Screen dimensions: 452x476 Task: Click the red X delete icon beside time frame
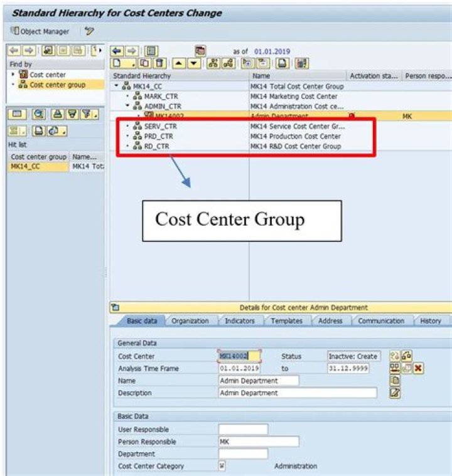[x=418, y=368]
